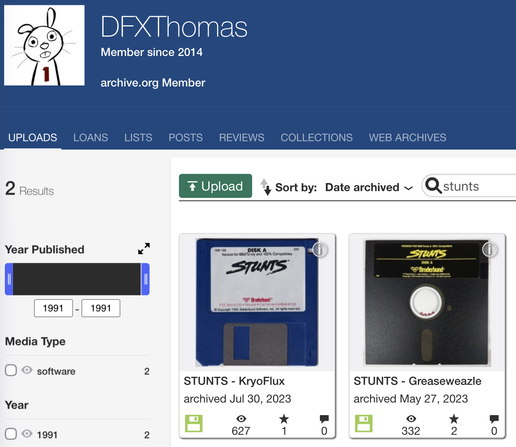This screenshot has height=447, width=516.
Task: Open the STUNTS - KryoFlux title link
Action: tap(234, 381)
